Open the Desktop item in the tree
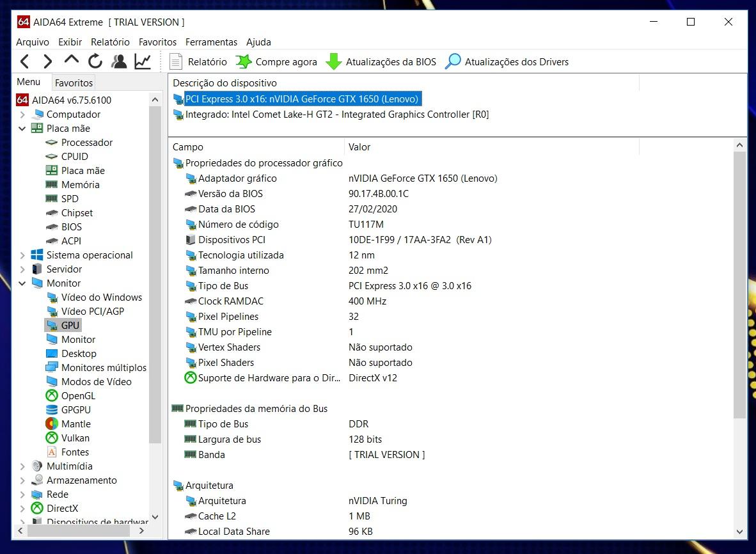Image resolution: width=756 pixels, height=554 pixels. (79, 353)
